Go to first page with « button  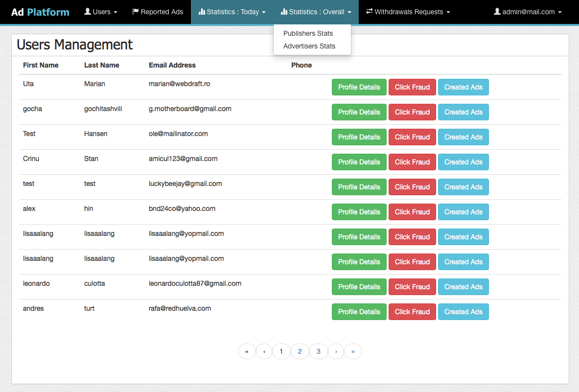coord(247,351)
